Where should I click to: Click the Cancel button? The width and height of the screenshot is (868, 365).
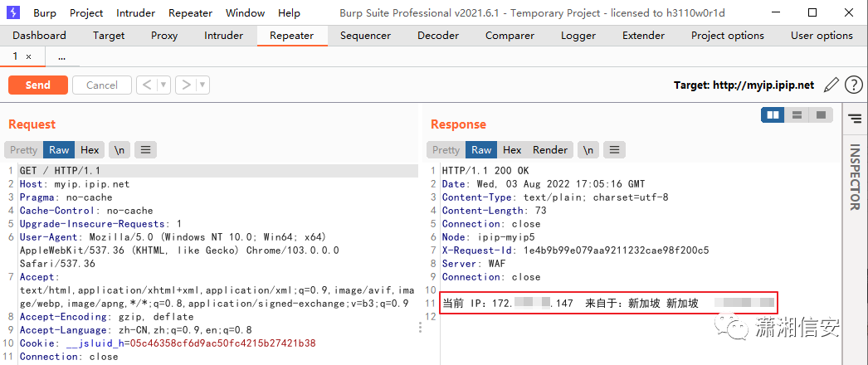tap(102, 85)
